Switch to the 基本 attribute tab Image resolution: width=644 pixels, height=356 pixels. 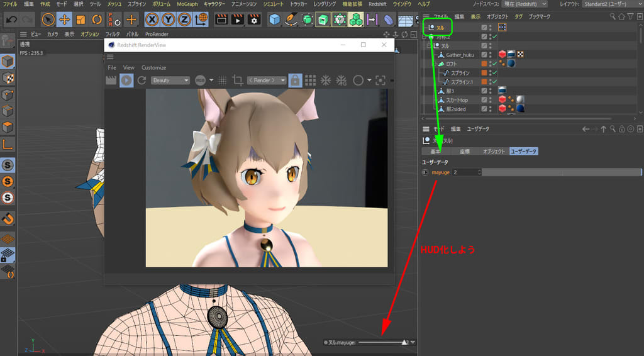click(x=436, y=152)
